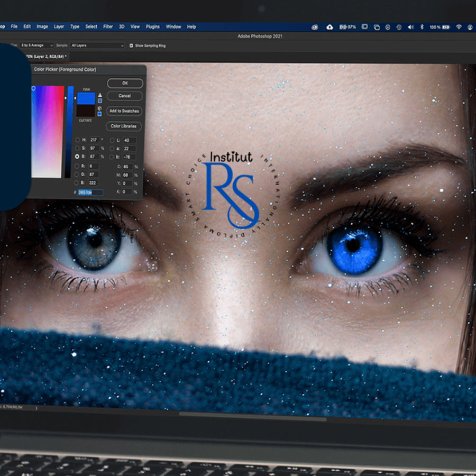Open the Filter menu
476x476 pixels.
(x=108, y=26)
